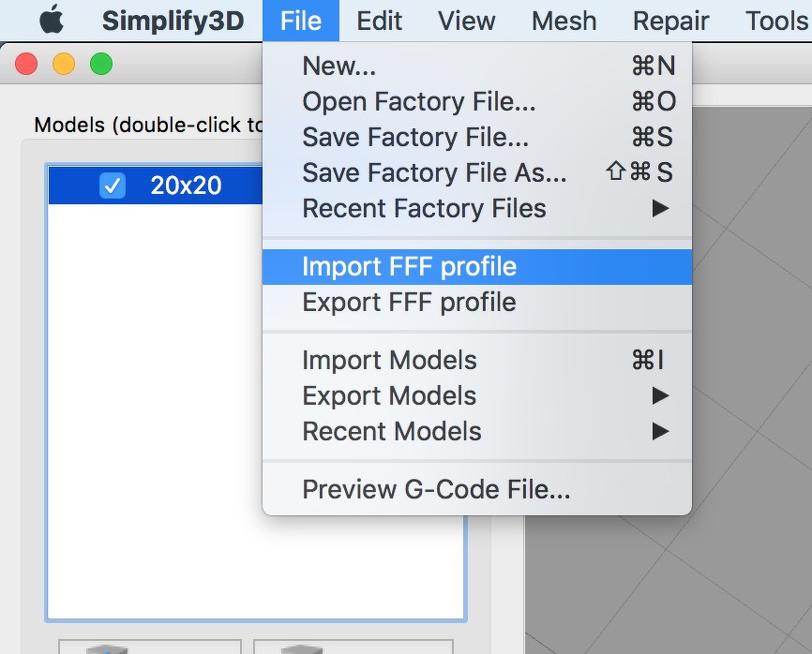This screenshot has width=812, height=654.
Task: Open the Mesh menu
Action: coord(564,21)
